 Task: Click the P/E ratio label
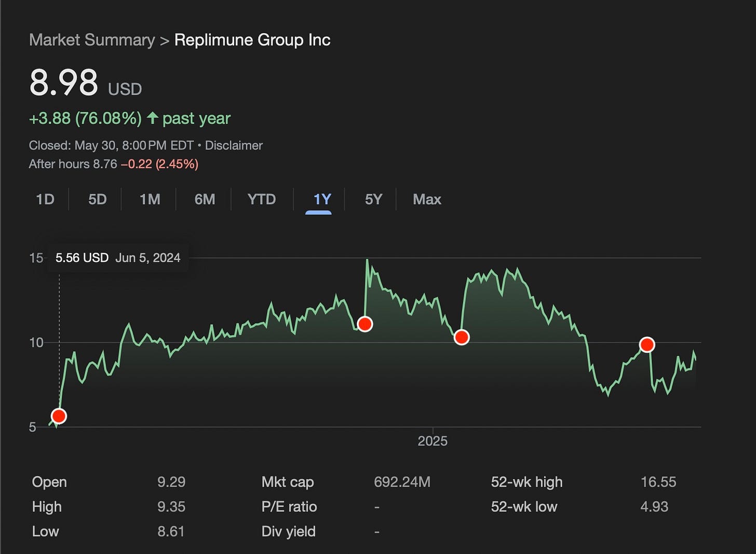289,507
